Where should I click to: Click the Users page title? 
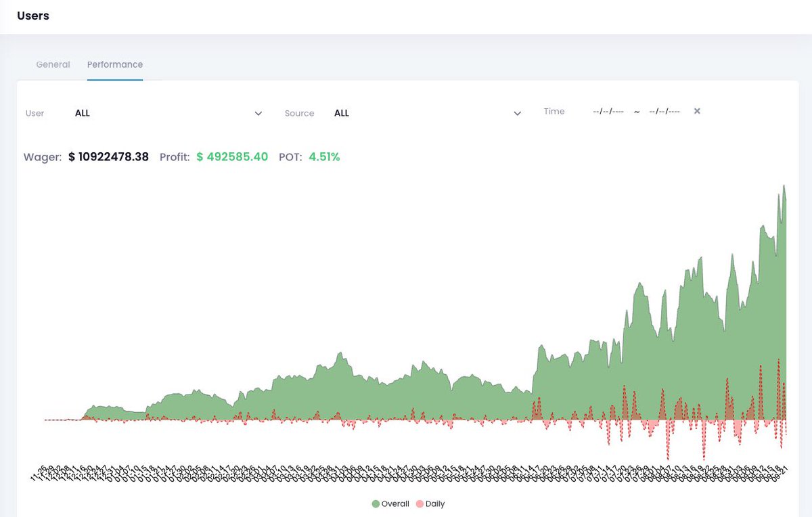click(x=33, y=16)
